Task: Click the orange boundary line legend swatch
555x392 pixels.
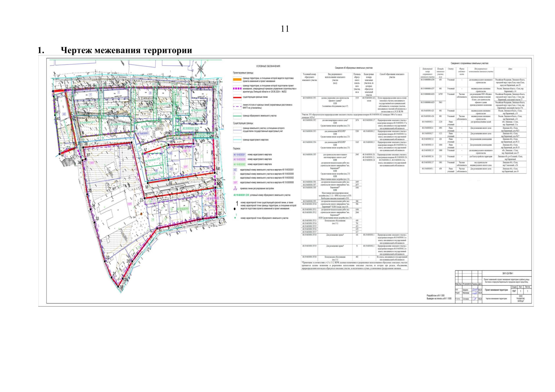Action: tap(237, 79)
